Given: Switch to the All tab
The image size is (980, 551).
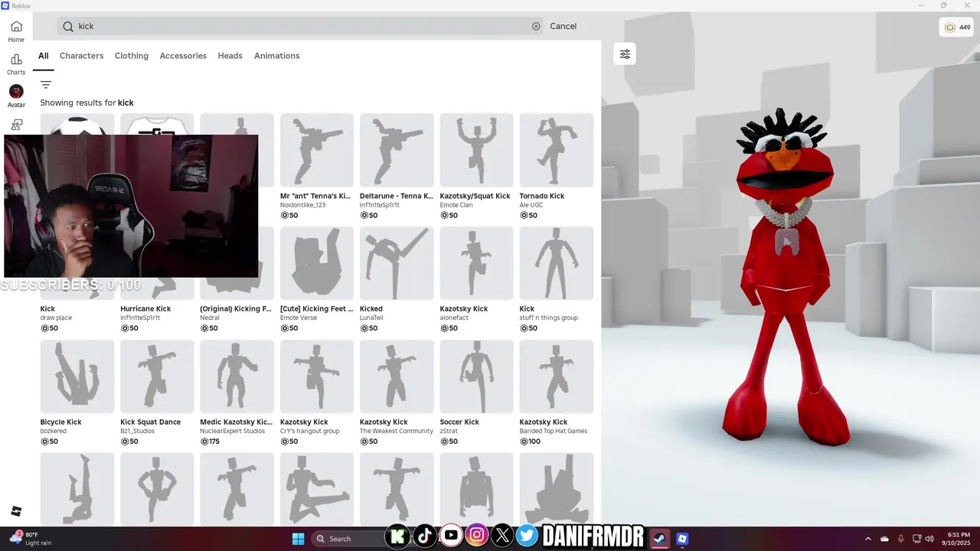Looking at the screenshot, I should [43, 56].
